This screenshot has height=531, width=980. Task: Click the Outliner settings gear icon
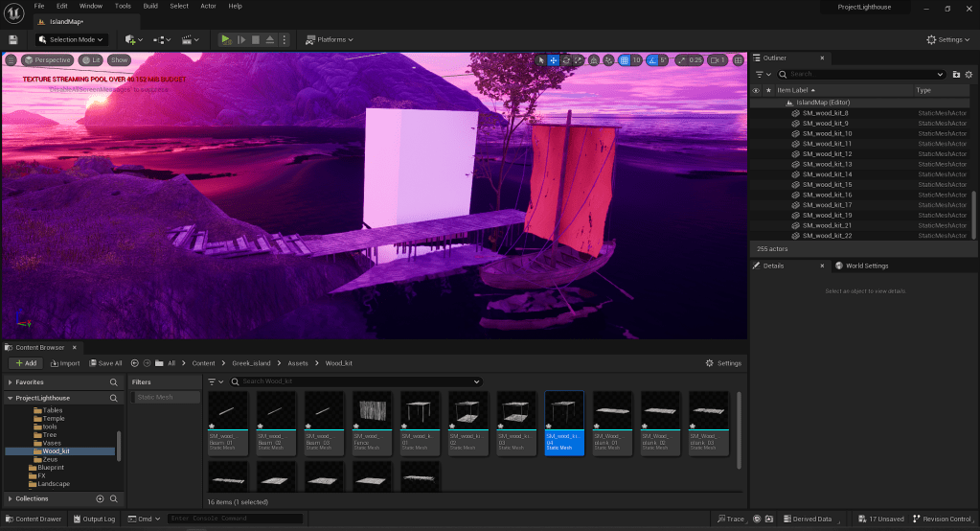pyautogui.click(x=969, y=74)
